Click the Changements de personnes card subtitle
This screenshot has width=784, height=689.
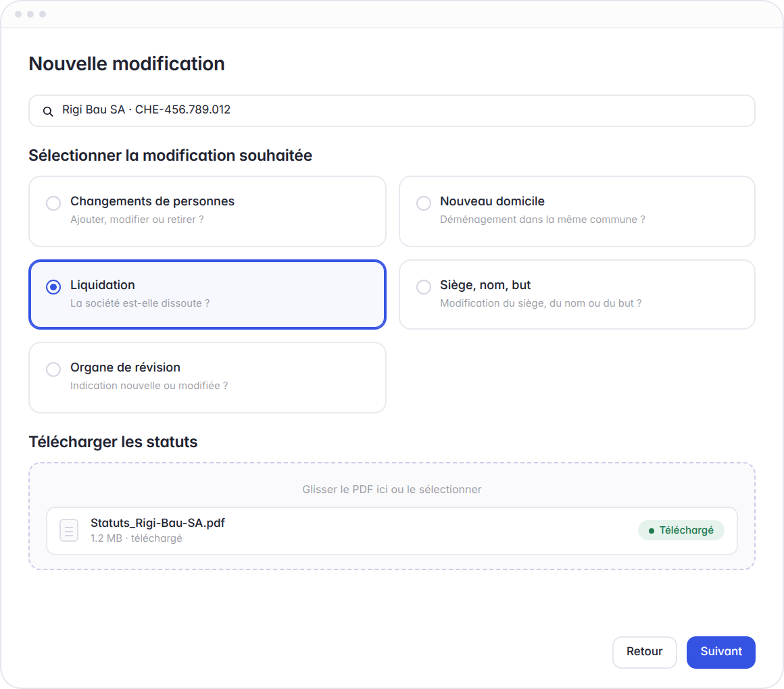pos(137,220)
